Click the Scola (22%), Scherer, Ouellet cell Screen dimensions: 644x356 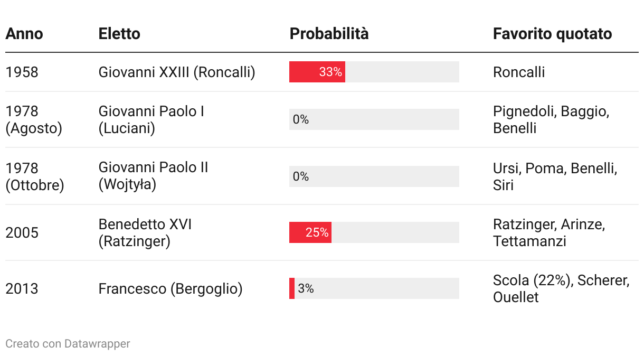(561, 289)
